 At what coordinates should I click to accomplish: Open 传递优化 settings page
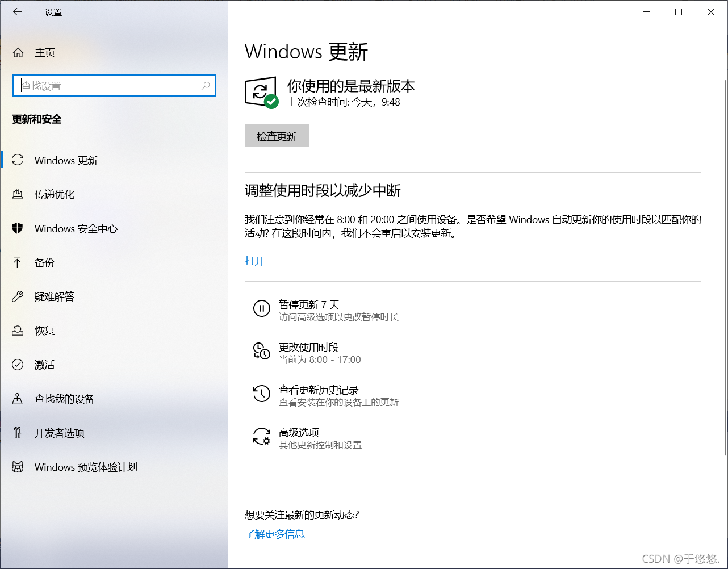[x=114, y=194]
